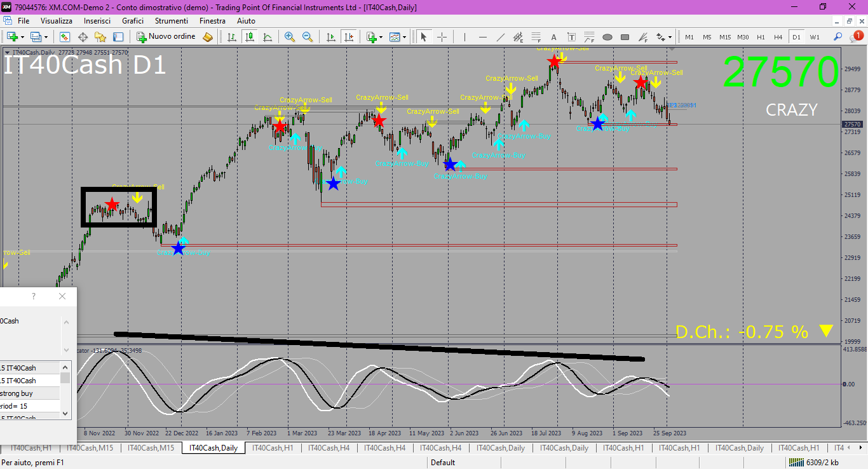
Task: Open the Data Window crosshair-target icon
Action: click(x=83, y=37)
